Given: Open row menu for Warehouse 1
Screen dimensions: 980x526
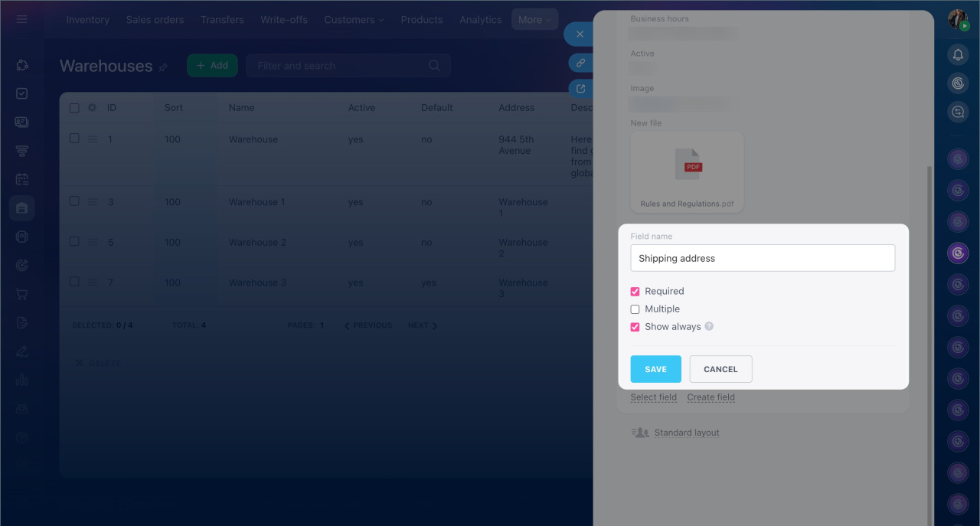Looking at the screenshot, I should click(x=92, y=202).
